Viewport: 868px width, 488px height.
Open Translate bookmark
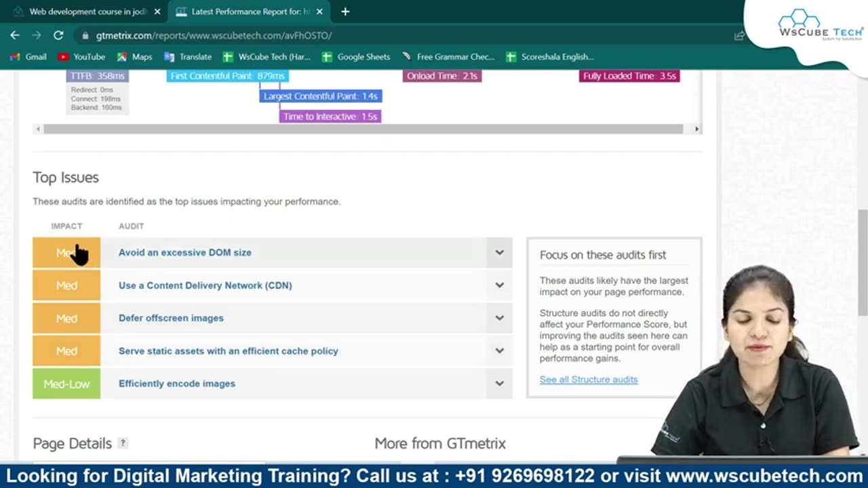188,57
